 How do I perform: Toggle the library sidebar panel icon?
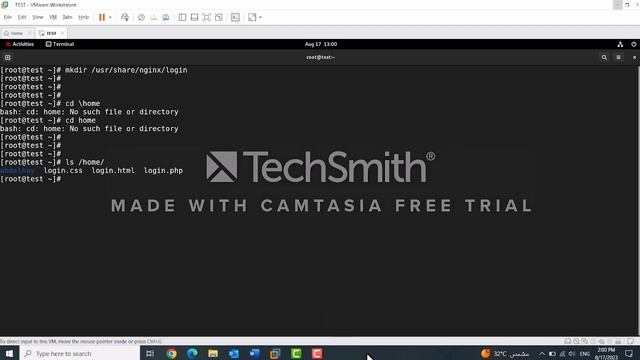click(x=182, y=17)
